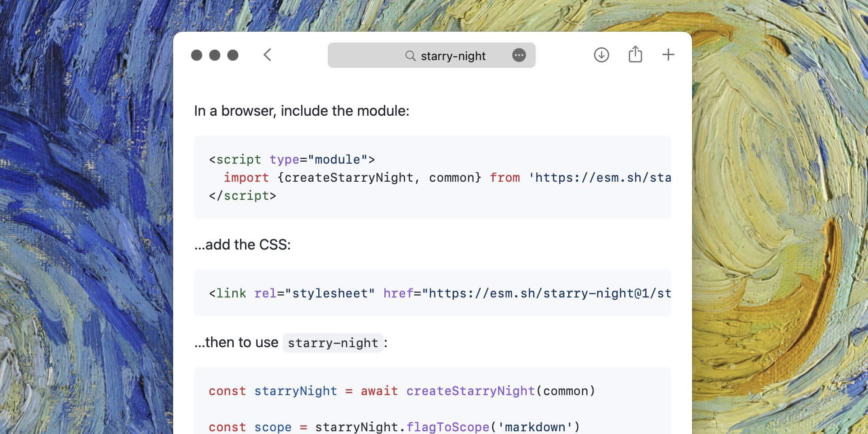The width and height of the screenshot is (868, 434).
Task: Select the closing </script> line
Action: [x=242, y=196]
